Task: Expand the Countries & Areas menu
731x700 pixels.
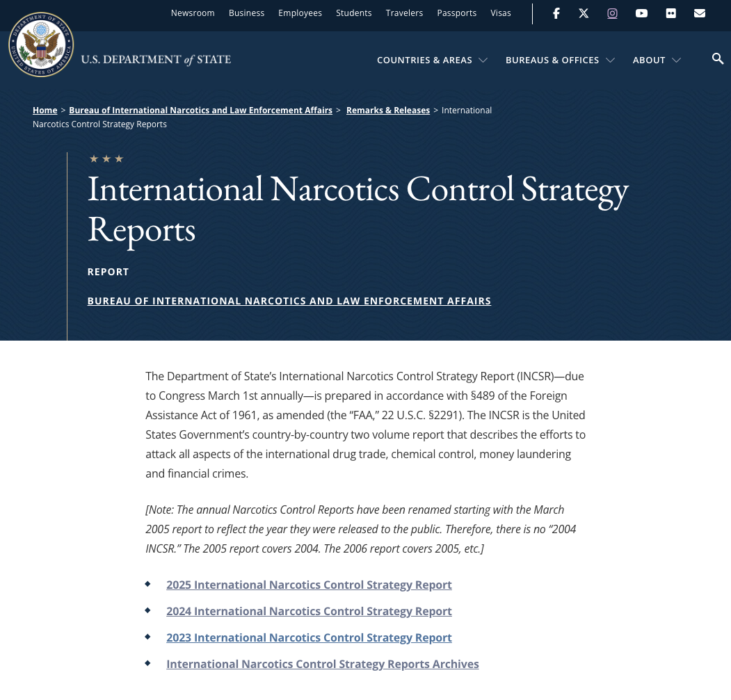Action: pyautogui.click(x=432, y=60)
